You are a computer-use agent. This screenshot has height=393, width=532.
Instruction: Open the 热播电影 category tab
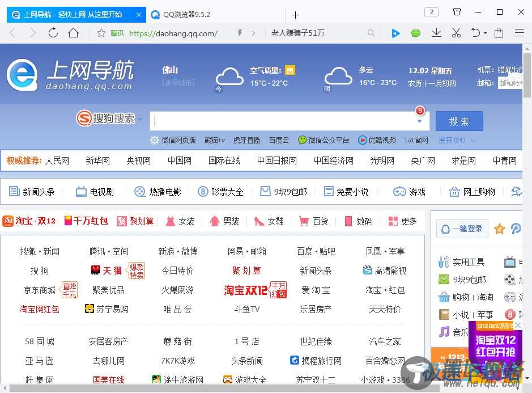click(x=158, y=192)
